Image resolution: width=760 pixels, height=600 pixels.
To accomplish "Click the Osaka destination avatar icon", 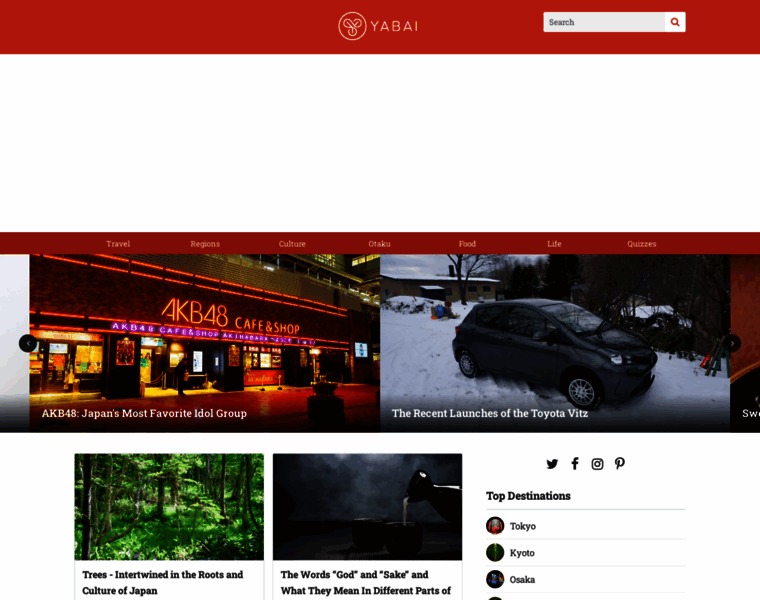I will tap(495, 579).
